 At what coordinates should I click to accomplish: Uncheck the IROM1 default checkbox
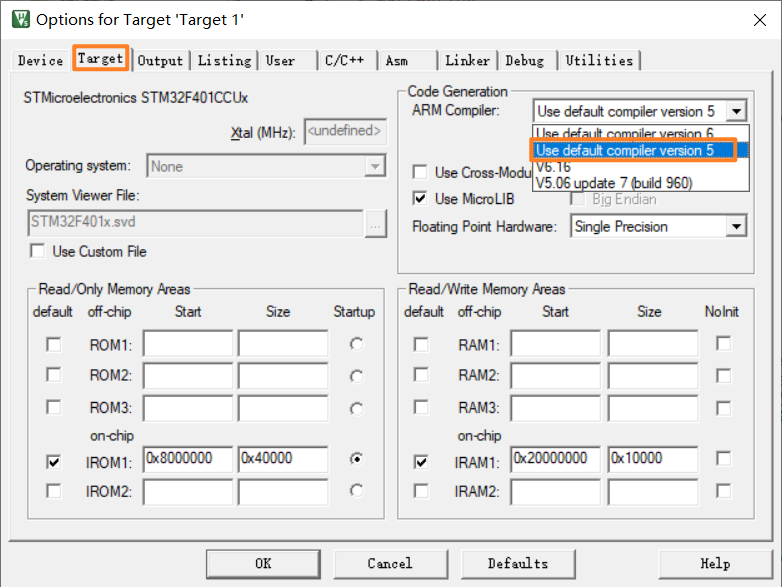pyautogui.click(x=53, y=462)
